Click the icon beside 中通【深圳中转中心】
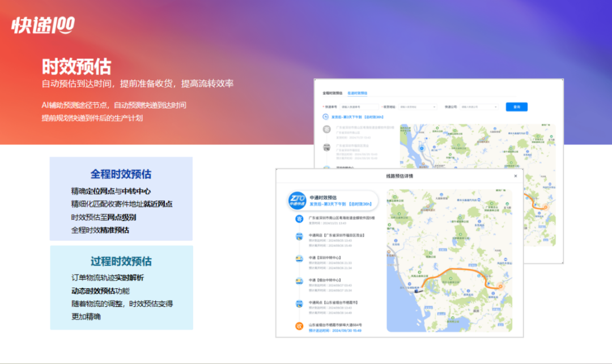 point(299,258)
